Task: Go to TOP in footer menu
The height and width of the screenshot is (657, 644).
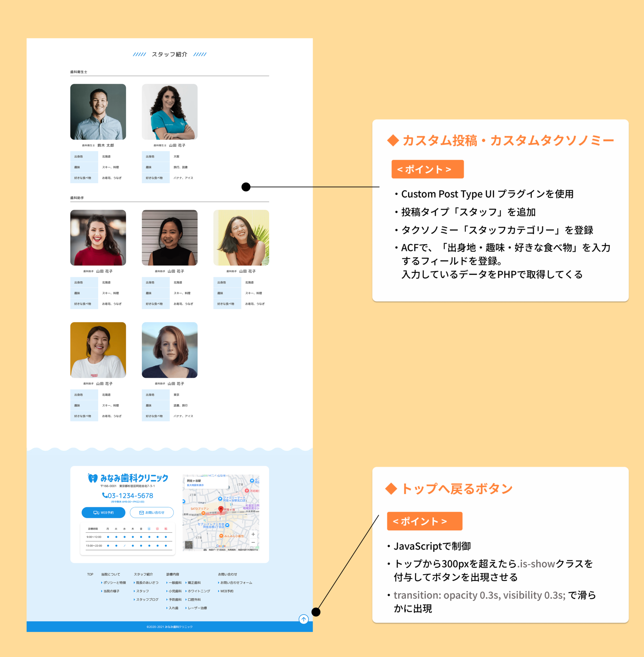Action: click(90, 574)
